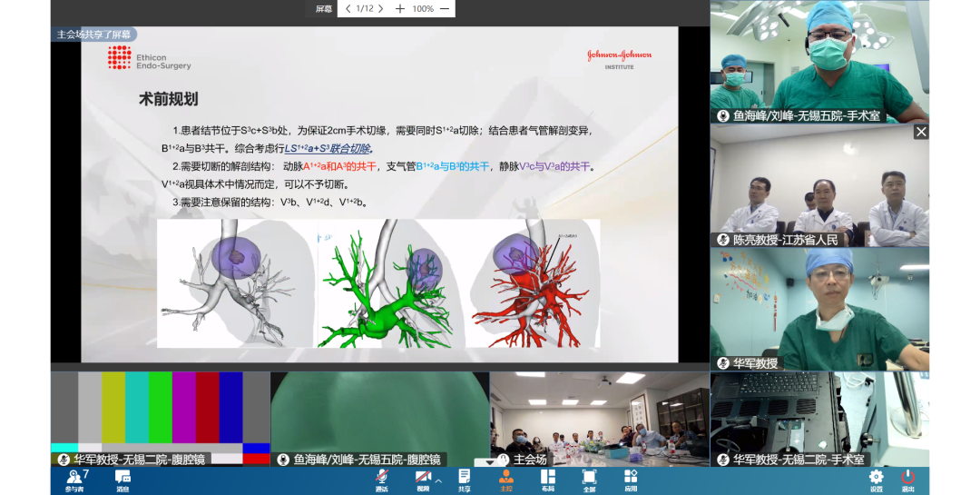Click purple text V3c与V3a的共干
980x495 pixels.
(554, 166)
